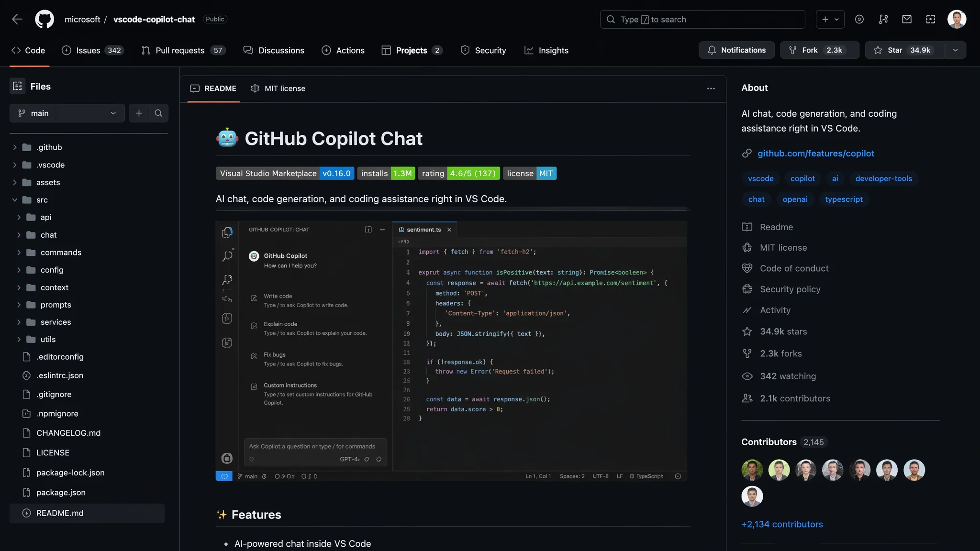Screen dimensions: 980x551
Task: Go back with the left arrow icon
Action: coord(17,19)
